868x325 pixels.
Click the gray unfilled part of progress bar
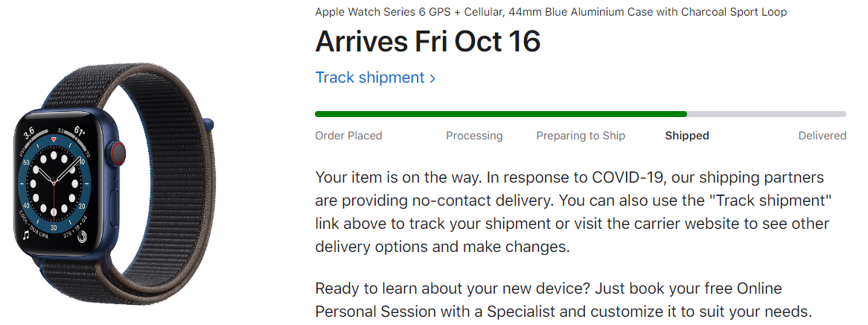click(x=767, y=114)
